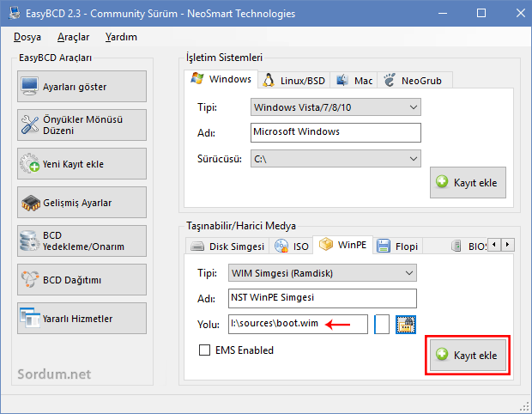Switch to the Linux/BSD tab

(294, 80)
